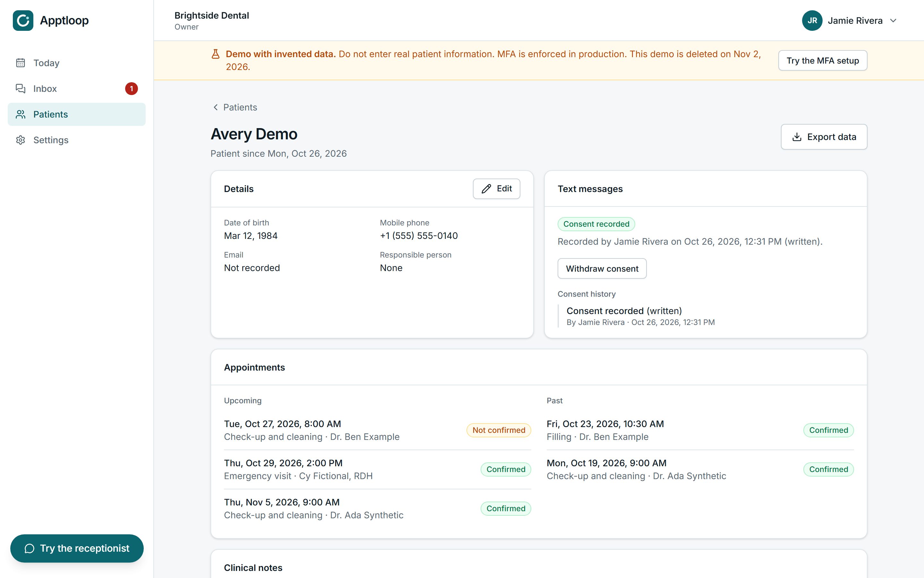Click the Brightside Dental practice name
The image size is (924, 578).
point(211,15)
